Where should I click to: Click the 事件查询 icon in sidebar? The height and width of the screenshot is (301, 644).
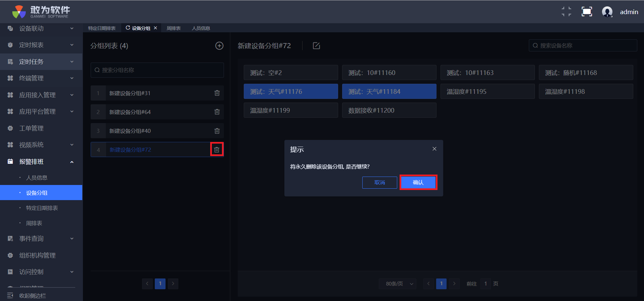(x=10, y=238)
